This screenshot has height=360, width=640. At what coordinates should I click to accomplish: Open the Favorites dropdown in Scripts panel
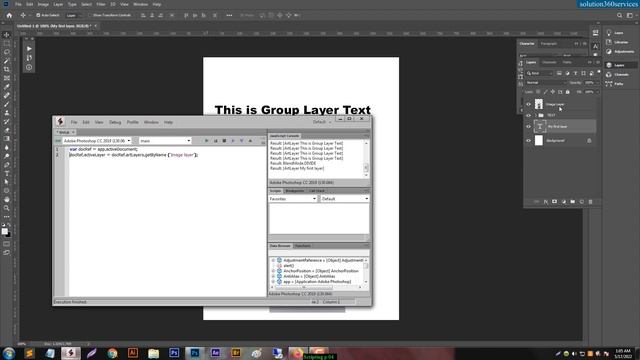[x=293, y=199]
